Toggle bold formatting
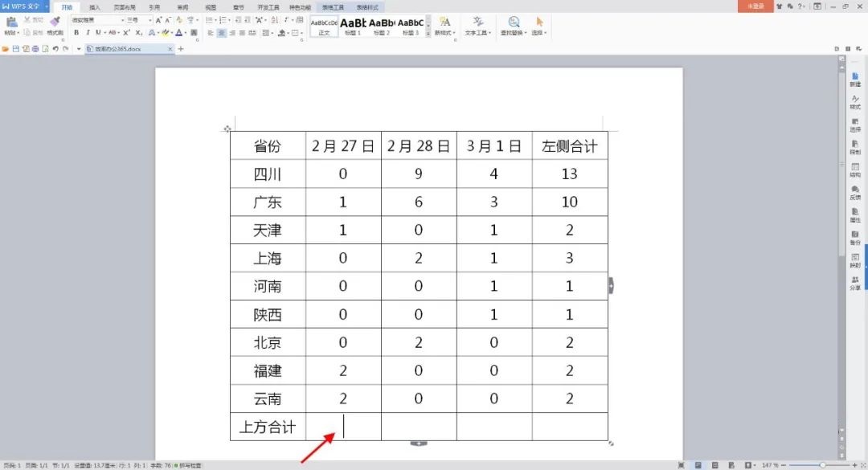The width and height of the screenshot is (868, 470). [x=76, y=33]
